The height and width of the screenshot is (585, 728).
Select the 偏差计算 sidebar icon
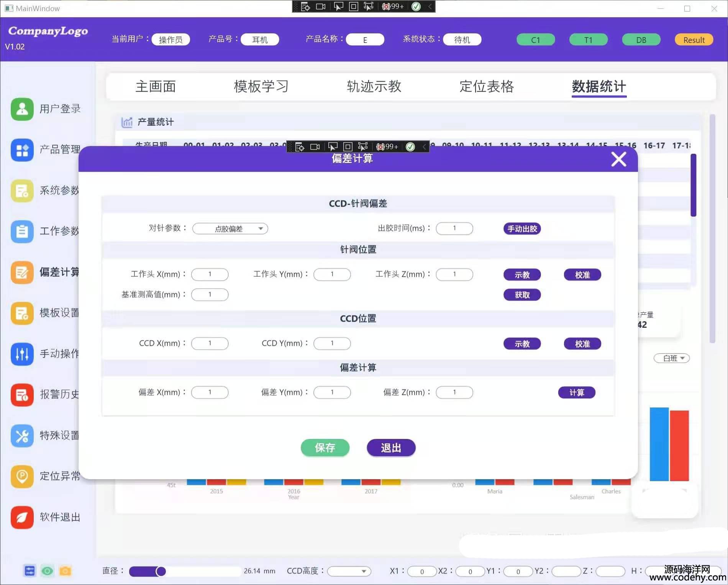[22, 272]
